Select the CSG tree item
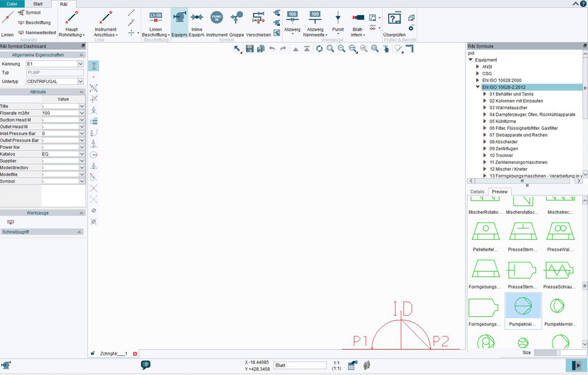This screenshot has height=375, width=588. (x=487, y=74)
